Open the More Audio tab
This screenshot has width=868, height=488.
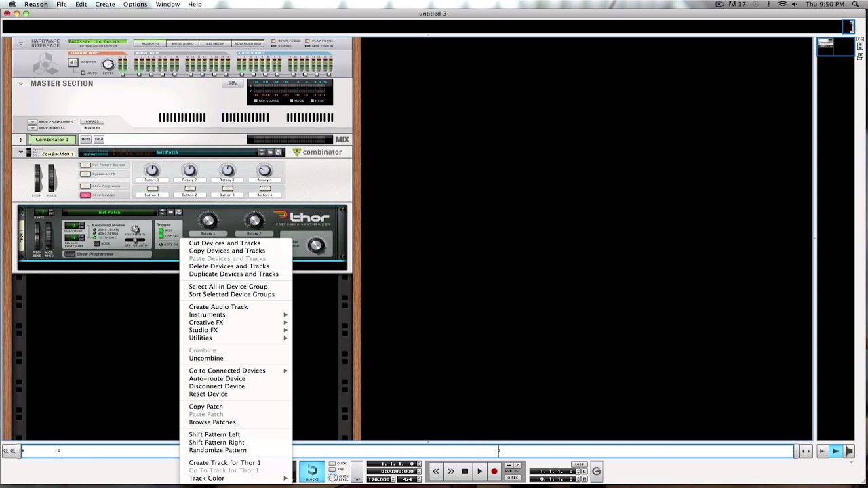182,43
